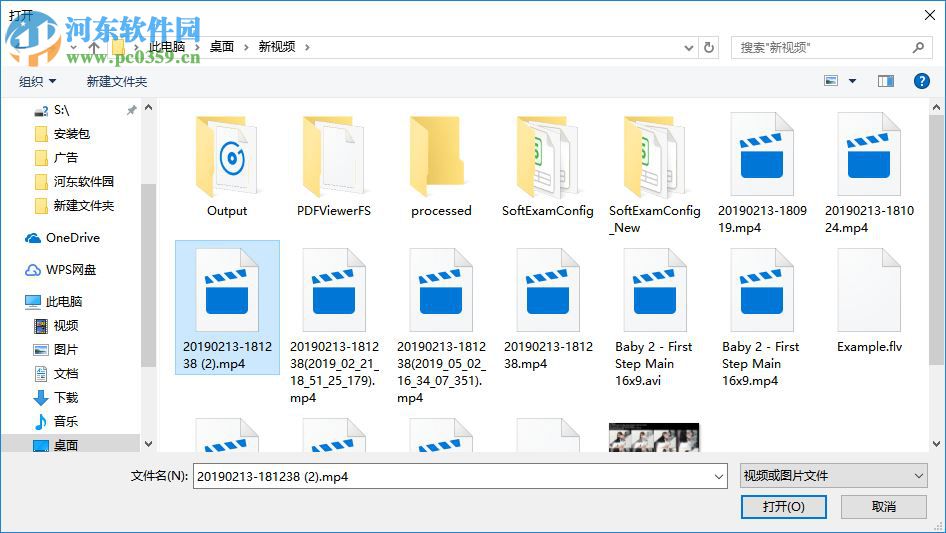Open the 组织 menu
Screen dimensions: 946x533
[x=37, y=81]
